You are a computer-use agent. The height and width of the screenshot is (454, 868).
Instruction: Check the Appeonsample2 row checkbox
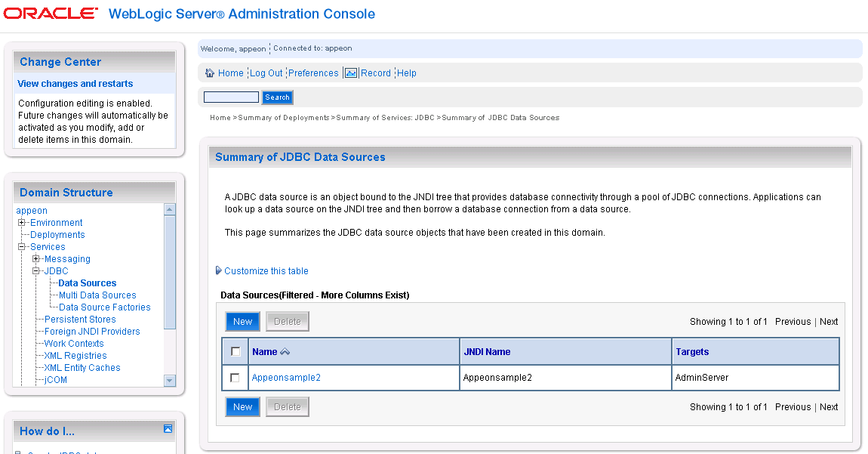coord(235,378)
